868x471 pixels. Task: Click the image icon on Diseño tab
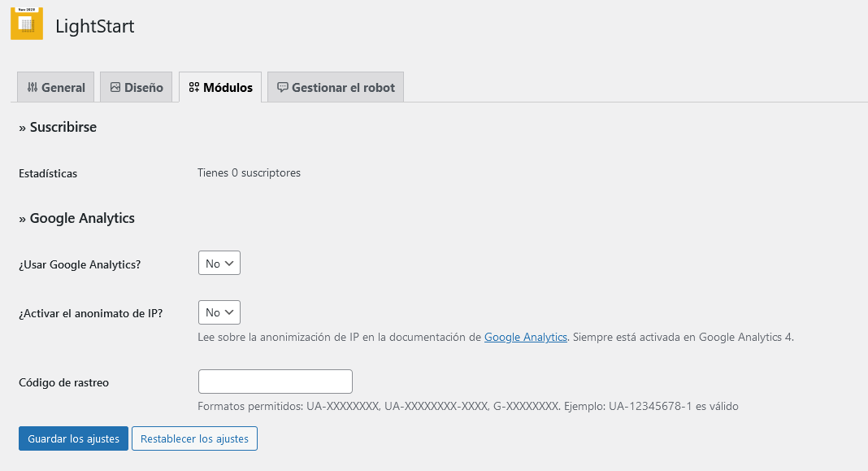coord(115,88)
